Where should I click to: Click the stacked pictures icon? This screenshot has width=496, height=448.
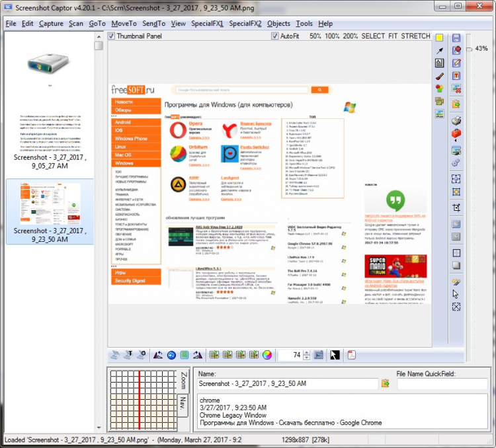[439, 101]
